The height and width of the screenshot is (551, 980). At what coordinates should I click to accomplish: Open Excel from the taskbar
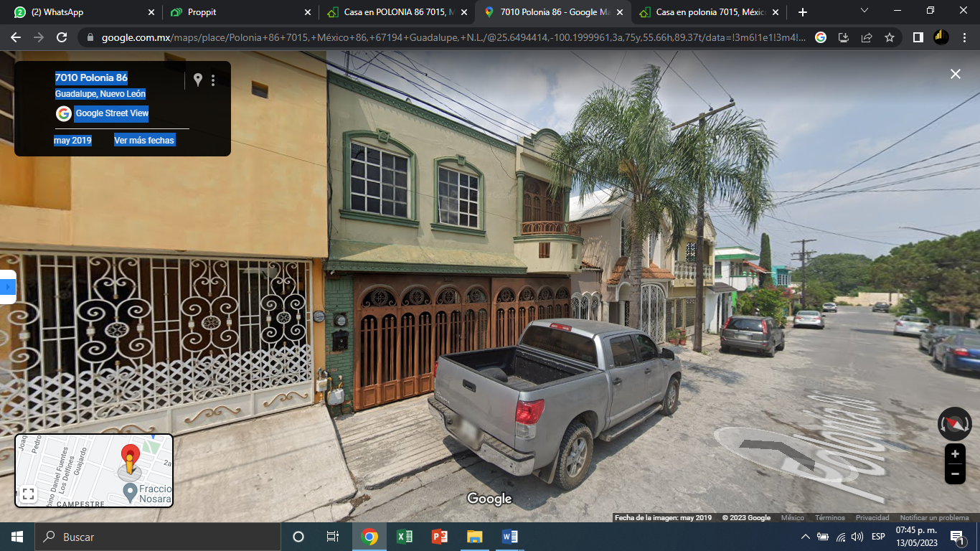coord(404,537)
